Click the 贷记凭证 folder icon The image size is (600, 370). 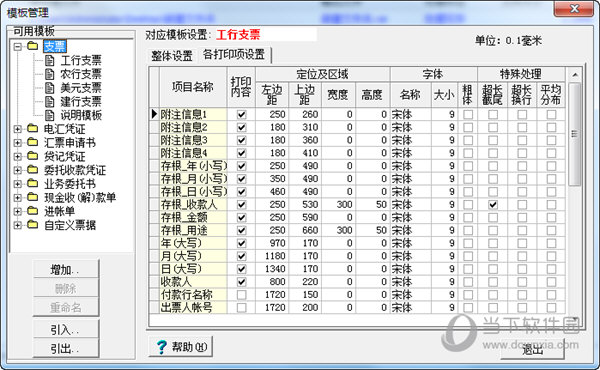(33, 156)
